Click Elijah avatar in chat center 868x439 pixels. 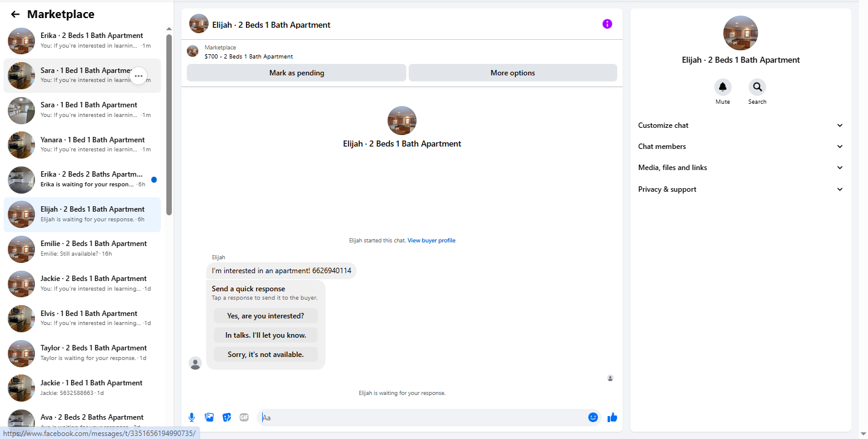(x=402, y=121)
